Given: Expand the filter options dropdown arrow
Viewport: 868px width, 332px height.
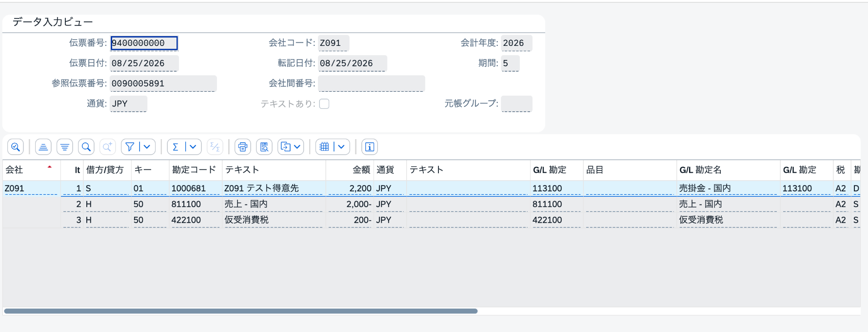Looking at the screenshot, I should pyautogui.click(x=147, y=147).
